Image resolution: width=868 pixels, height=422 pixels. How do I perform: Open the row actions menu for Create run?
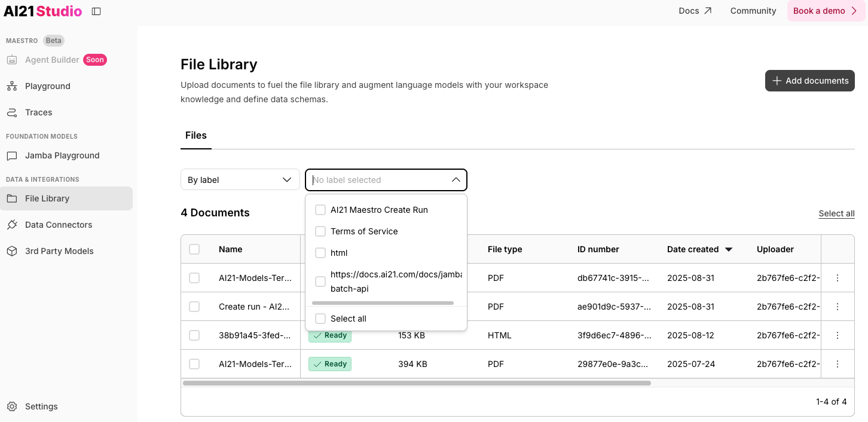tap(838, 306)
